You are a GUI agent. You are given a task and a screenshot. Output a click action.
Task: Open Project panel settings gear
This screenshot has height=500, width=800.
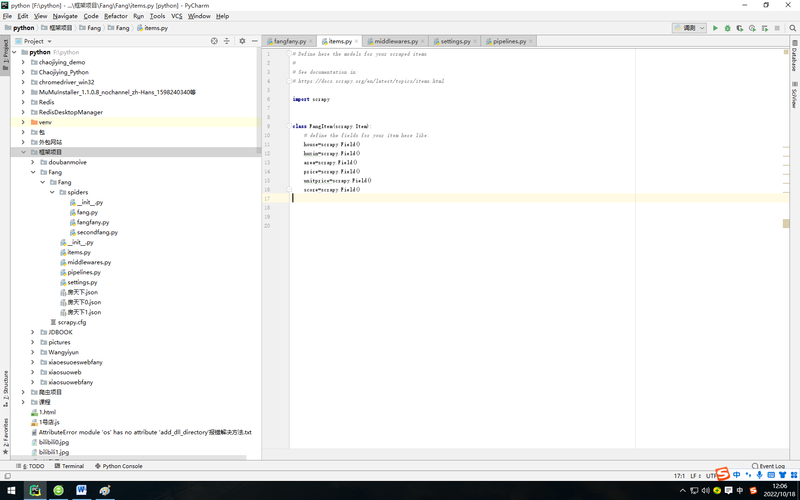[x=242, y=41]
